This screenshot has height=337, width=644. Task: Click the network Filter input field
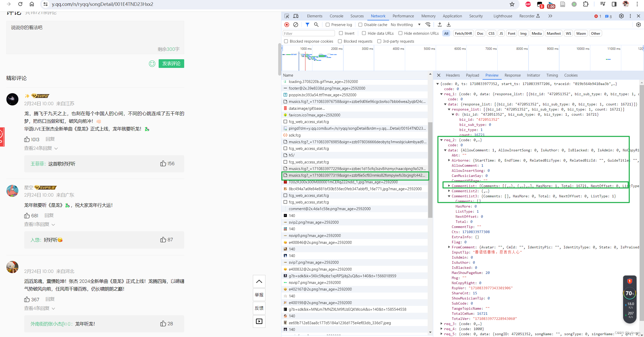309,33
